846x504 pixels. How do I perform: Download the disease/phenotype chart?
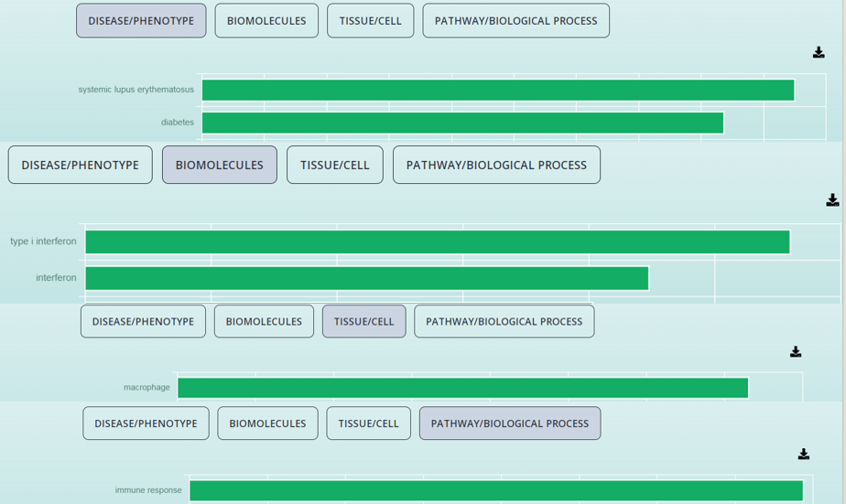click(819, 52)
